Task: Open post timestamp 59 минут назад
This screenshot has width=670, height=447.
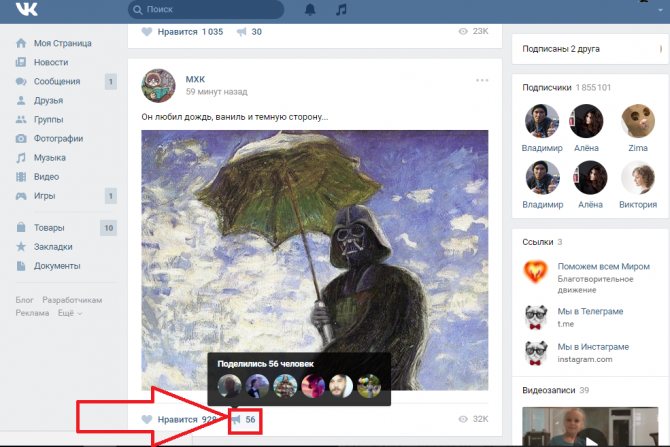Action: tap(216, 92)
